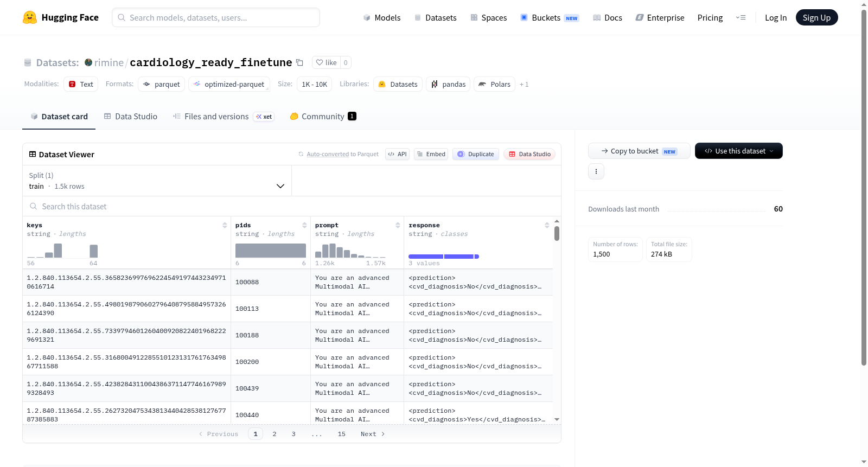The height and width of the screenshot is (467, 868).
Task: Open the three-dot more options button
Action: [596, 171]
